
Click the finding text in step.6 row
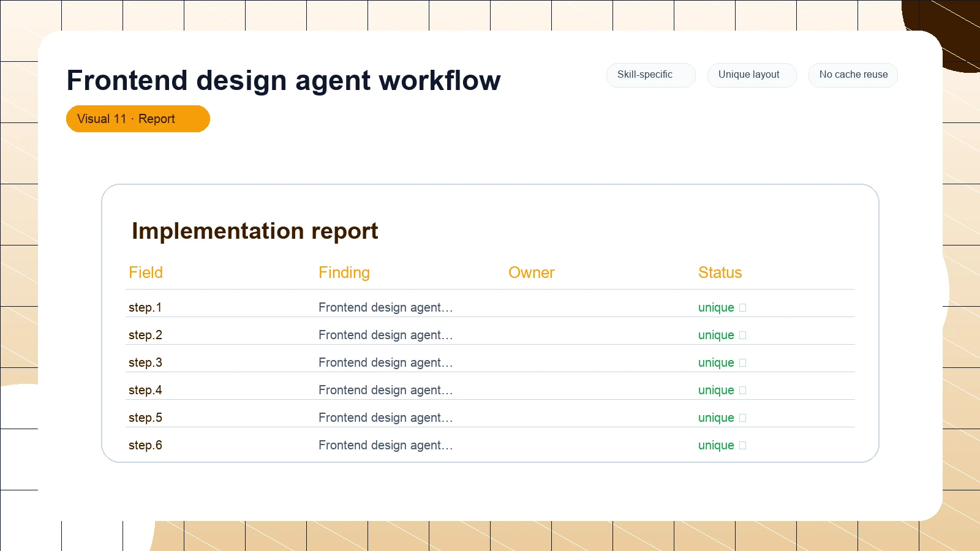(386, 445)
